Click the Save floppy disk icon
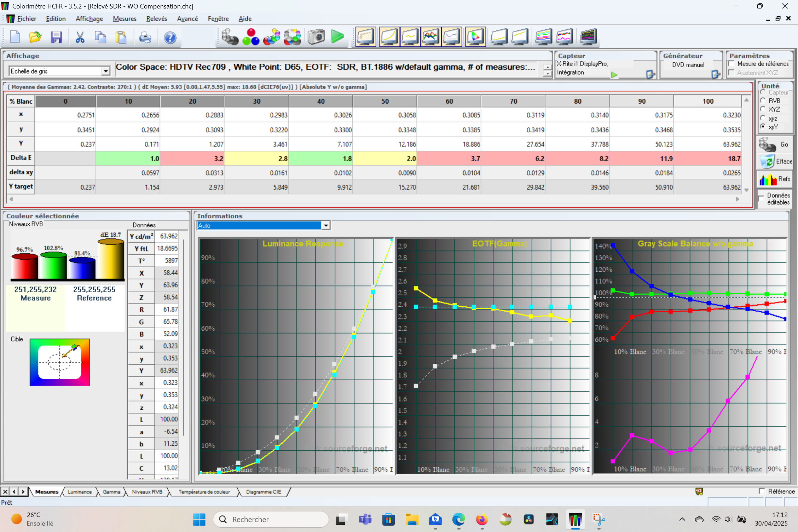This screenshot has width=798, height=532. click(x=56, y=37)
